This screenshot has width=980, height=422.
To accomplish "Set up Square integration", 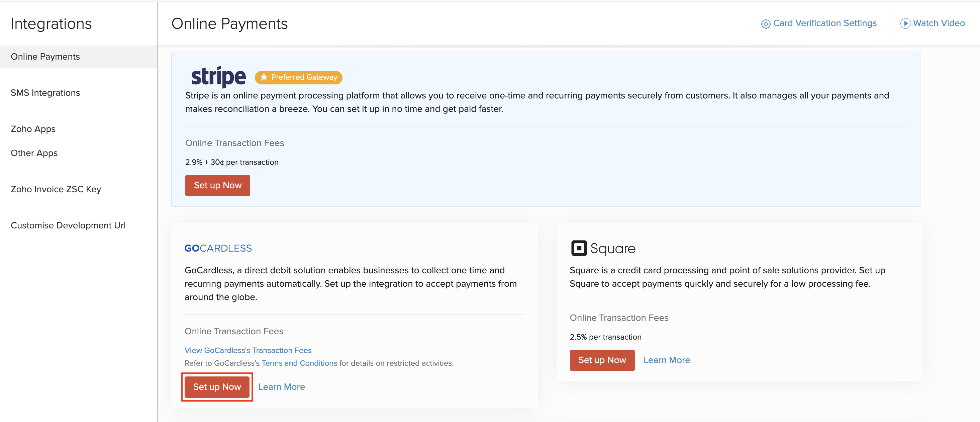I will pos(602,360).
